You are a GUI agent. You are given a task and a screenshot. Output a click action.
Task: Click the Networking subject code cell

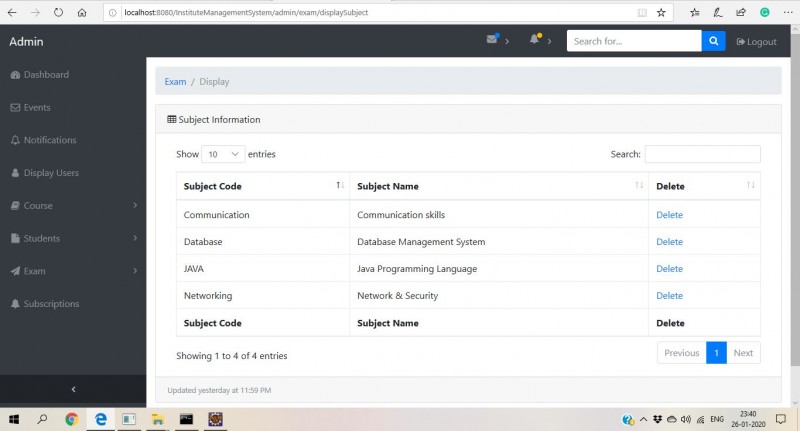click(x=263, y=296)
